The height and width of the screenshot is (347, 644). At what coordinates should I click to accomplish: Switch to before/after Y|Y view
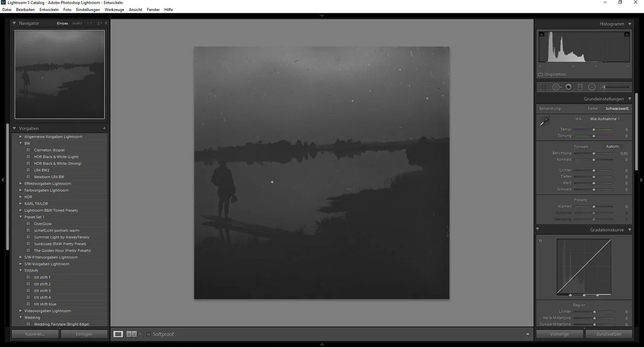point(132,334)
